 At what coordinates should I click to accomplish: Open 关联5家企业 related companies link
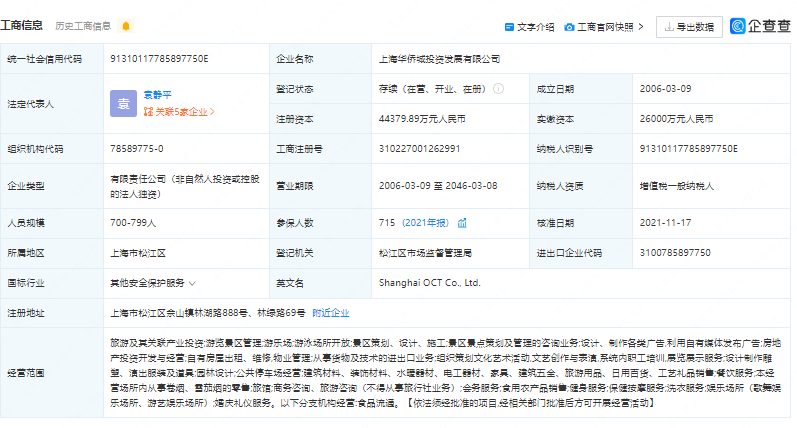[179, 112]
